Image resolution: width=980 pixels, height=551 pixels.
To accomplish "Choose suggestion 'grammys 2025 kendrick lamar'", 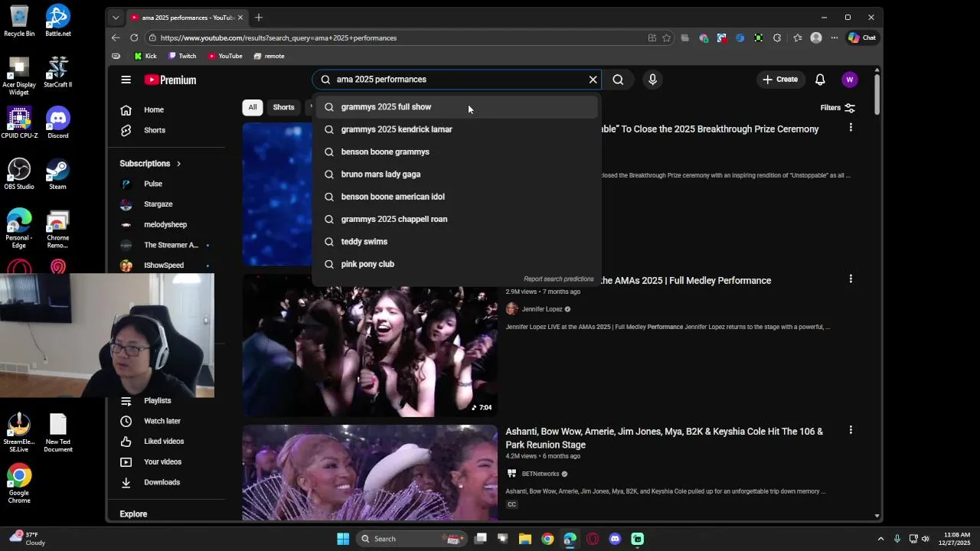I will tap(455, 129).
